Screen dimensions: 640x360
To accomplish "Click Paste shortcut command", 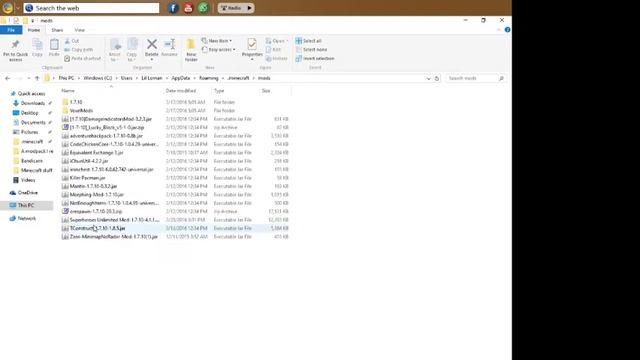I will (82, 59).
